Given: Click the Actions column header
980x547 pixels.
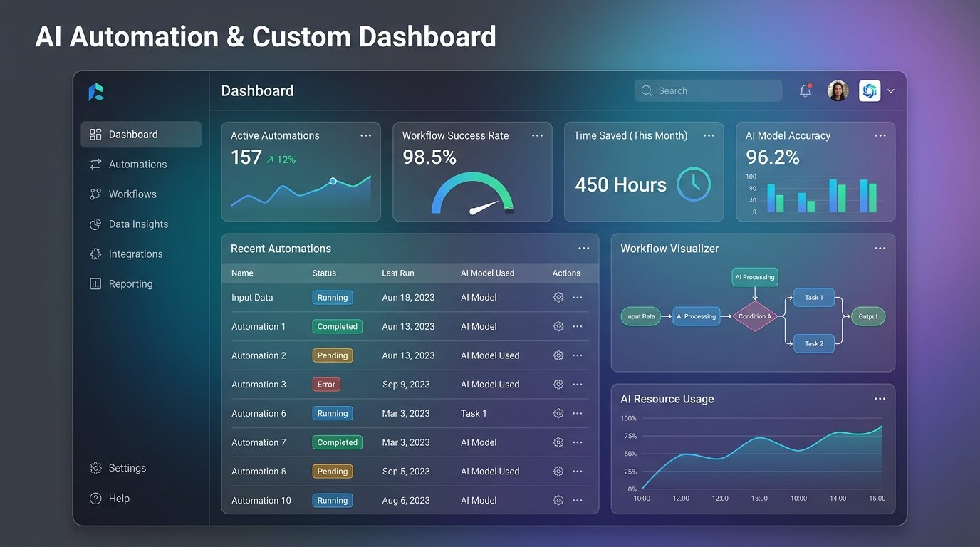Looking at the screenshot, I should (566, 273).
